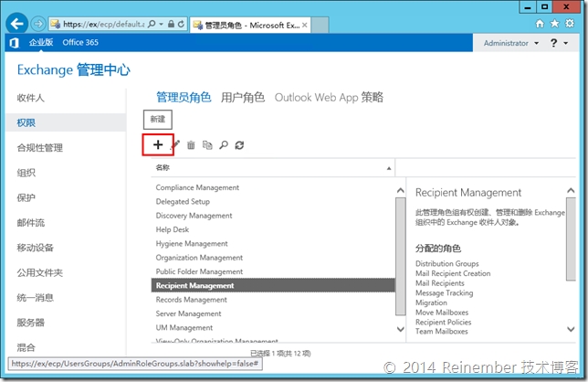Open the empty new browser tab
This screenshot has width=588, height=382.
(320, 26)
